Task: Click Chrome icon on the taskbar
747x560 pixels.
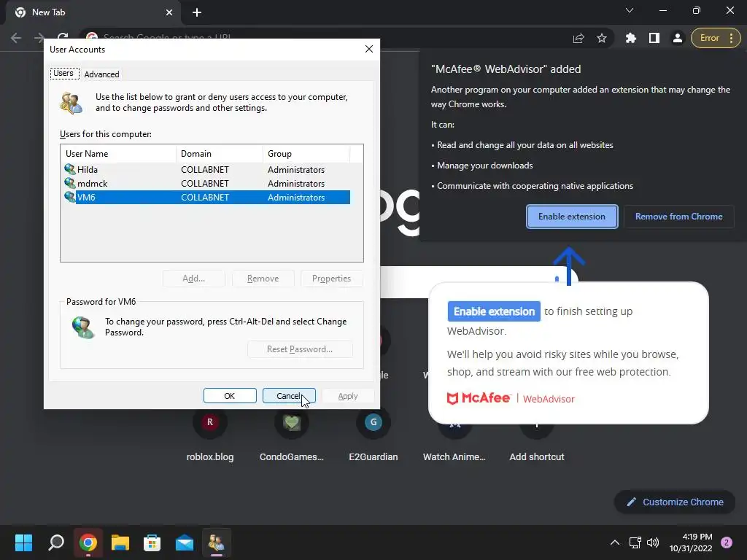Action: point(88,542)
